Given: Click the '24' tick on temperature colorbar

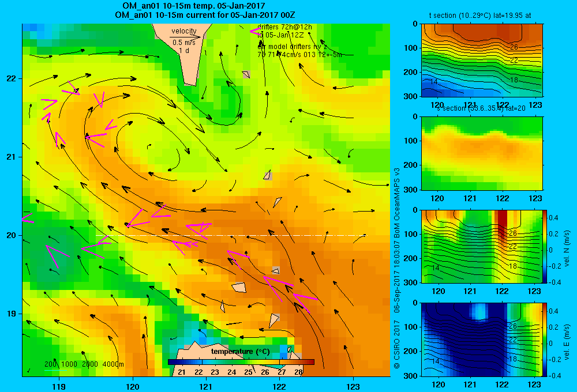Looking at the screenshot, I should [232, 372].
